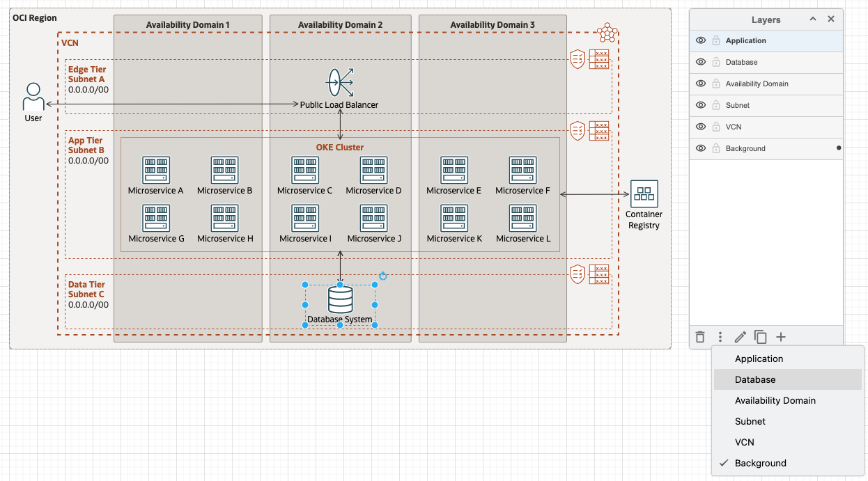
Task: Toggle visibility of the Database layer
Action: pos(700,62)
